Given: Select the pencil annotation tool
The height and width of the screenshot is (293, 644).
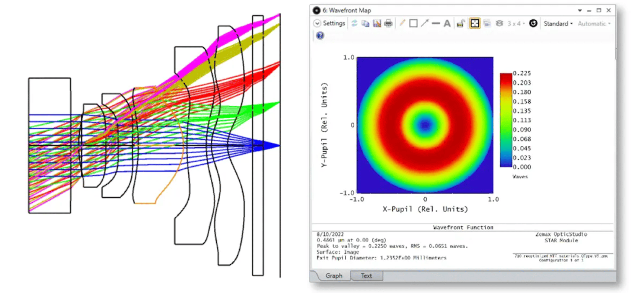Looking at the screenshot, I should click(402, 23).
